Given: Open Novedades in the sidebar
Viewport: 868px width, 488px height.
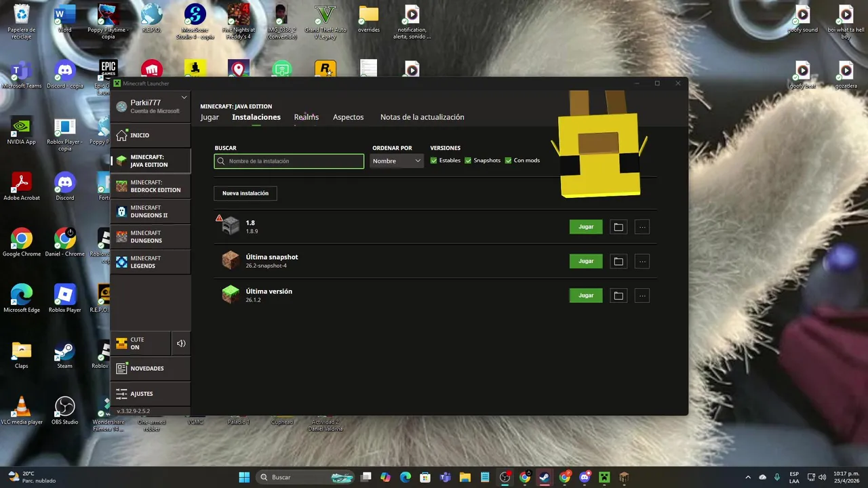Looking at the screenshot, I should pyautogui.click(x=151, y=368).
